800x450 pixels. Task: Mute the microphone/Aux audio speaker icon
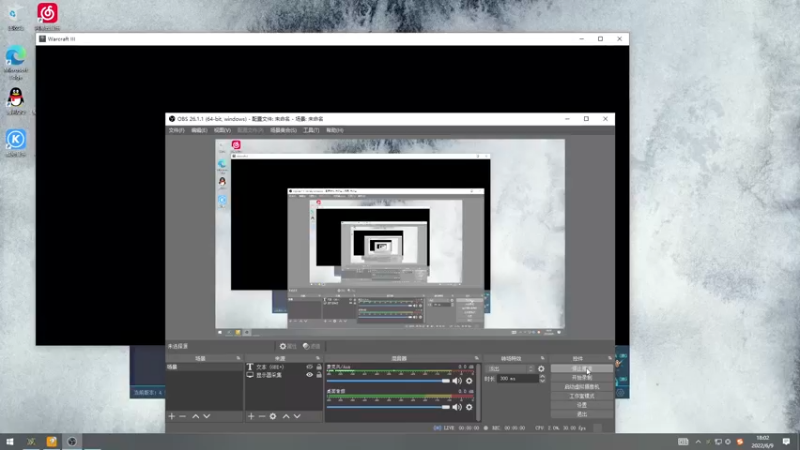click(457, 381)
